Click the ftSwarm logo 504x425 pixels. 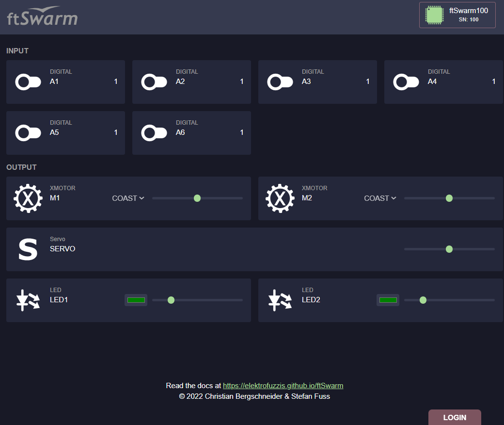[x=41, y=16]
